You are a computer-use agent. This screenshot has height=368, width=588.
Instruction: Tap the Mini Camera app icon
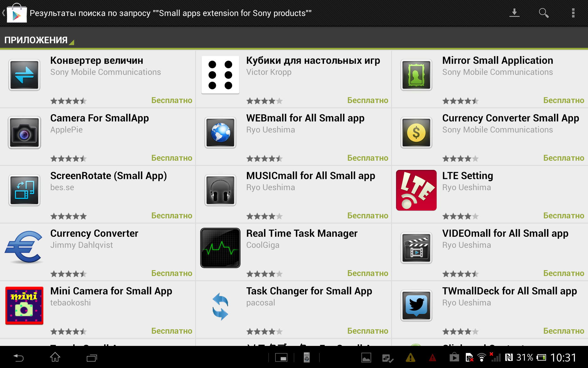point(24,305)
